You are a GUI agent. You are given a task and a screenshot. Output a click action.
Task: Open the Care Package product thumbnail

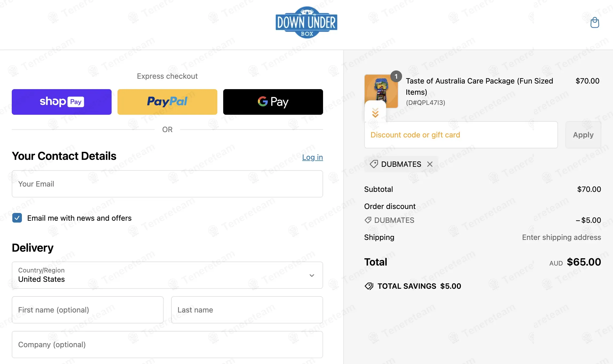point(381,91)
